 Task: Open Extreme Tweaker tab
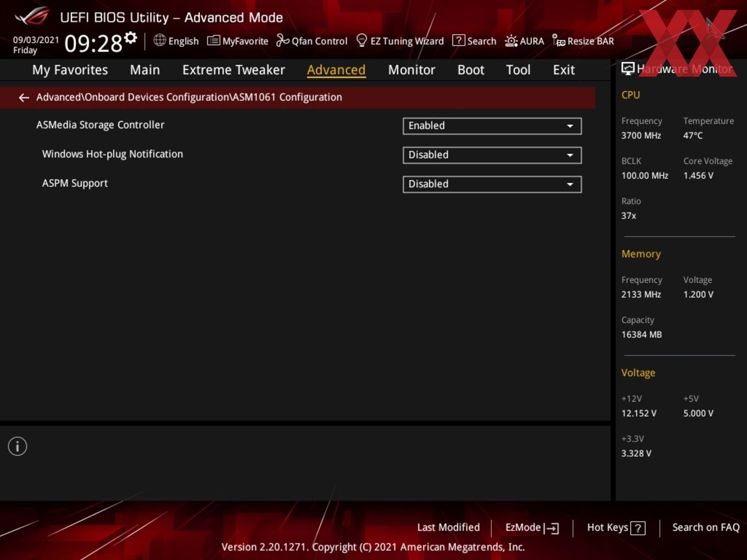tap(233, 70)
